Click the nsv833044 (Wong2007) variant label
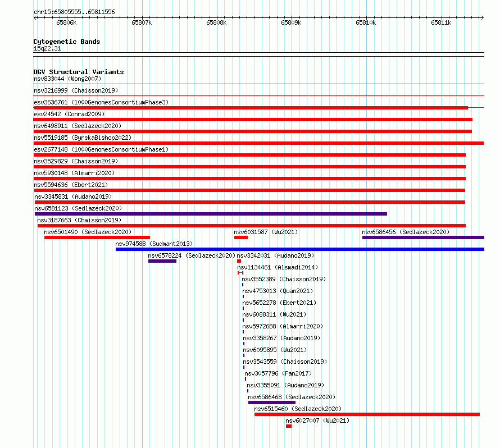The width and height of the screenshot is (500, 448). point(67,79)
